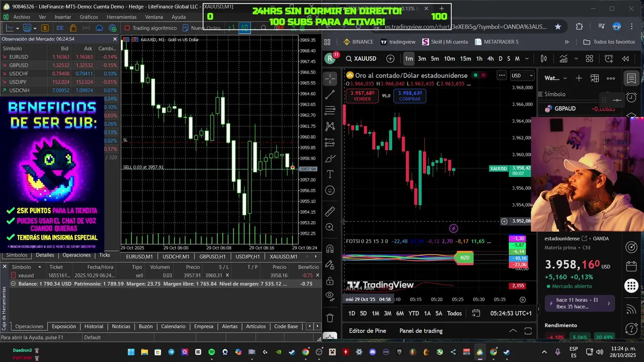Open the forecasting and measurement tools
Image resolution: width=644 pixels, height=362 pixels.
tap(330, 143)
